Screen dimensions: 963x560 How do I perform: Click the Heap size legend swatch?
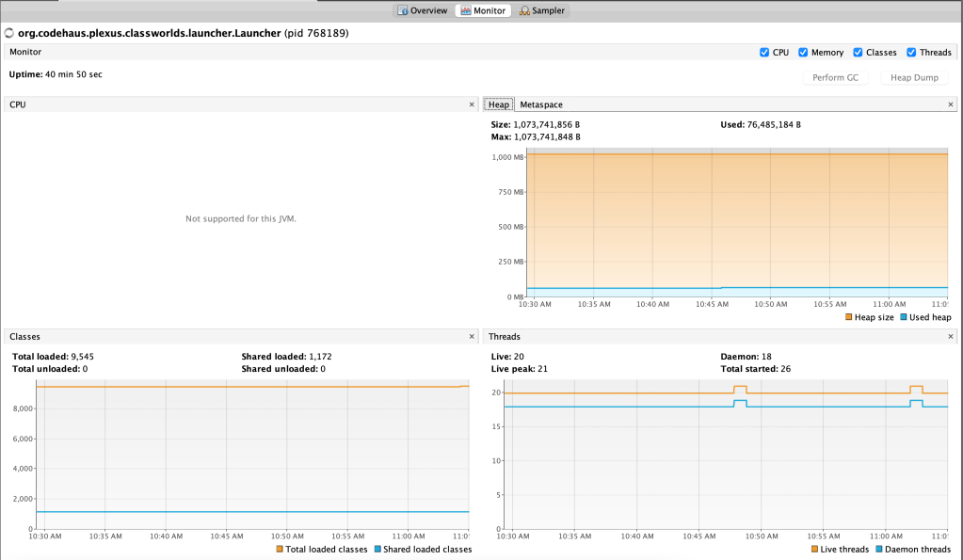[x=848, y=317]
